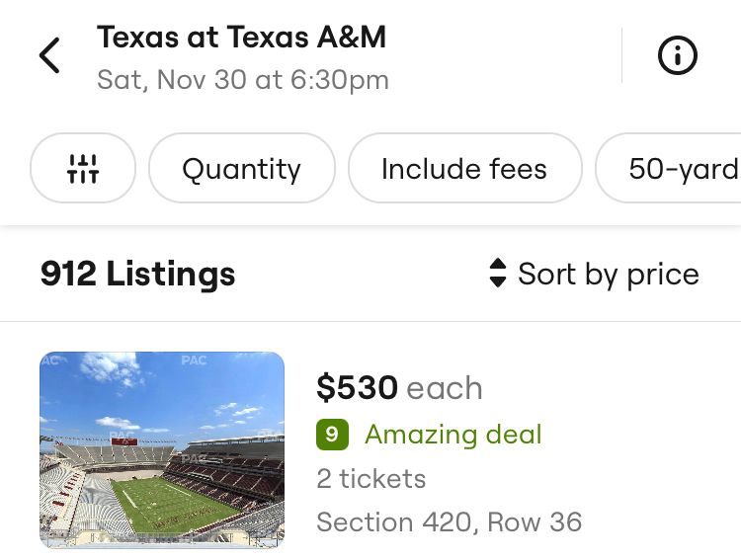Screen dimensions: 741x560
Task: Select the $530 price on the listing
Action: [357, 388]
